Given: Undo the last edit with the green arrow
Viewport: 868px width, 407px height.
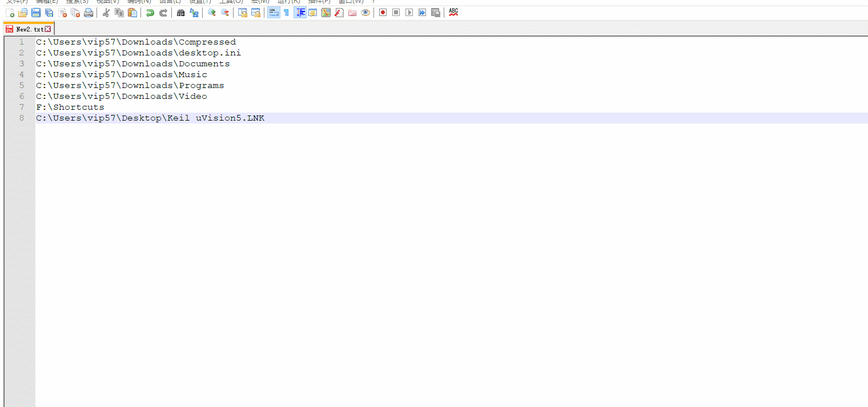Looking at the screenshot, I should (150, 13).
